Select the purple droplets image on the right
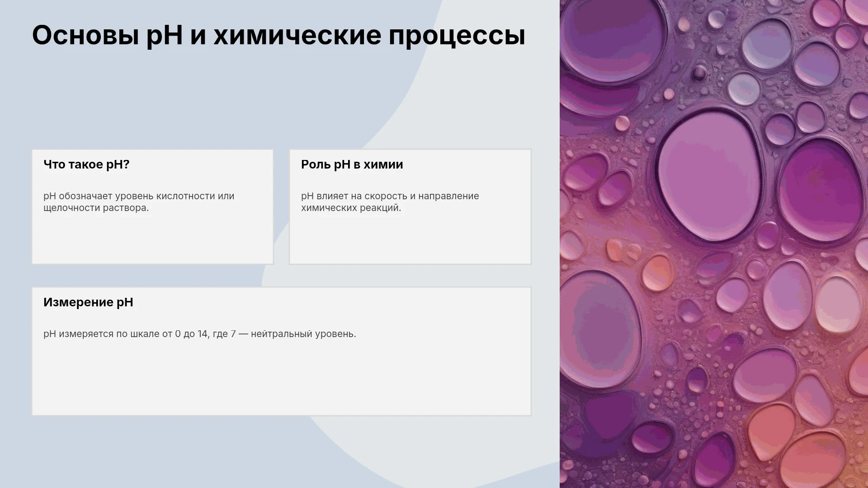 pyautogui.click(x=714, y=244)
